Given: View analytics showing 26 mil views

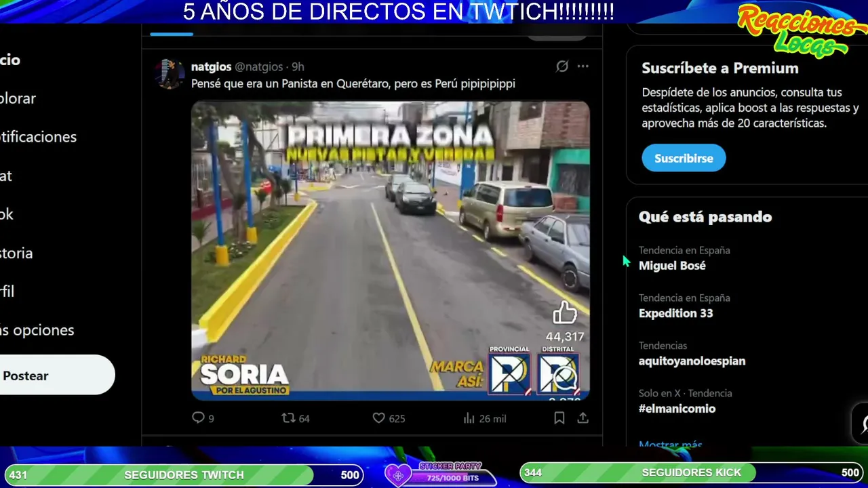Looking at the screenshot, I should (x=484, y=418).
